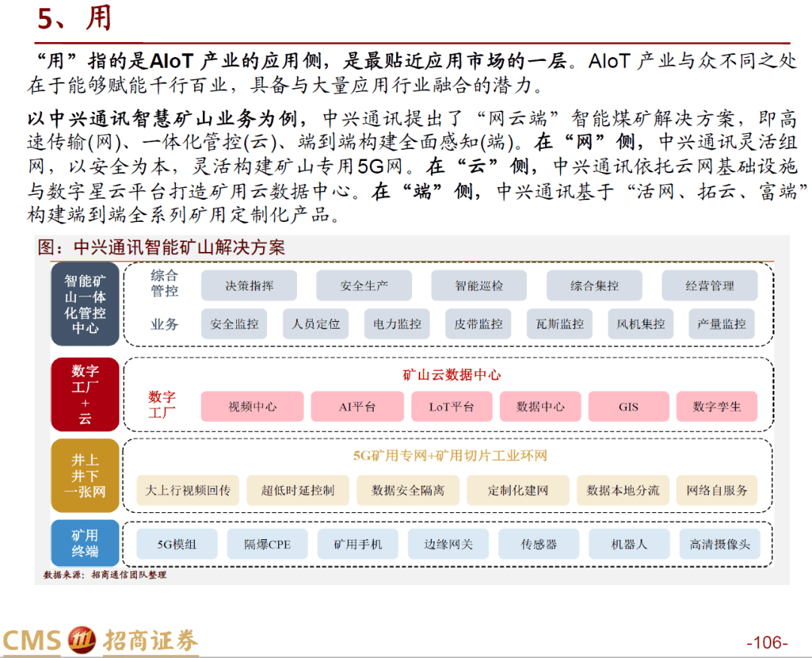Click the AI平台 item under 矿山云数据中心

tap(357, 406)
